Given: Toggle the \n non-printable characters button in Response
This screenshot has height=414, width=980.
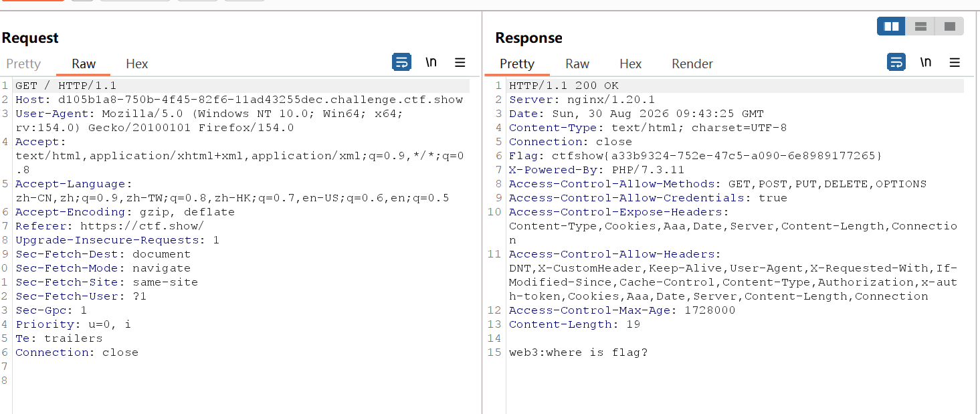Looking at the screenshot, I should pos(926,62).
